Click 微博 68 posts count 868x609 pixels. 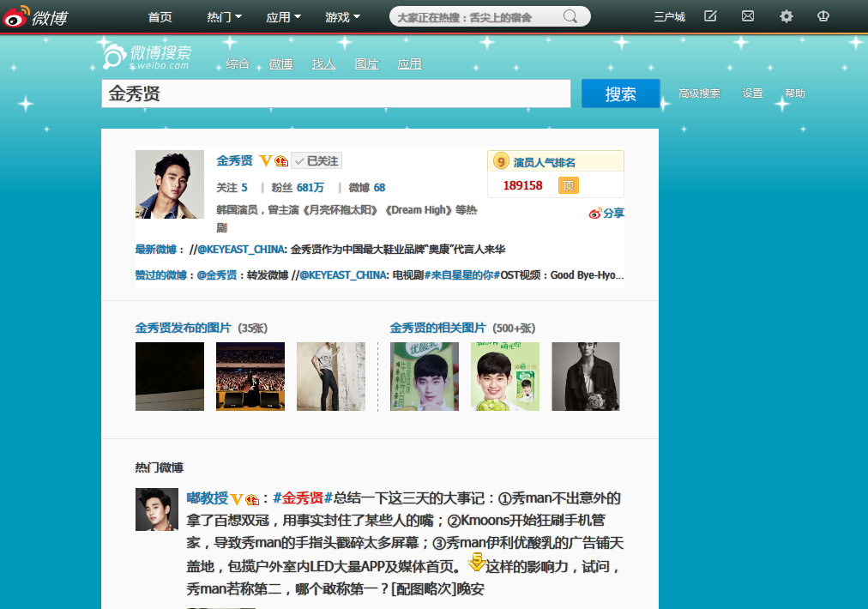[x=367, y=188]
